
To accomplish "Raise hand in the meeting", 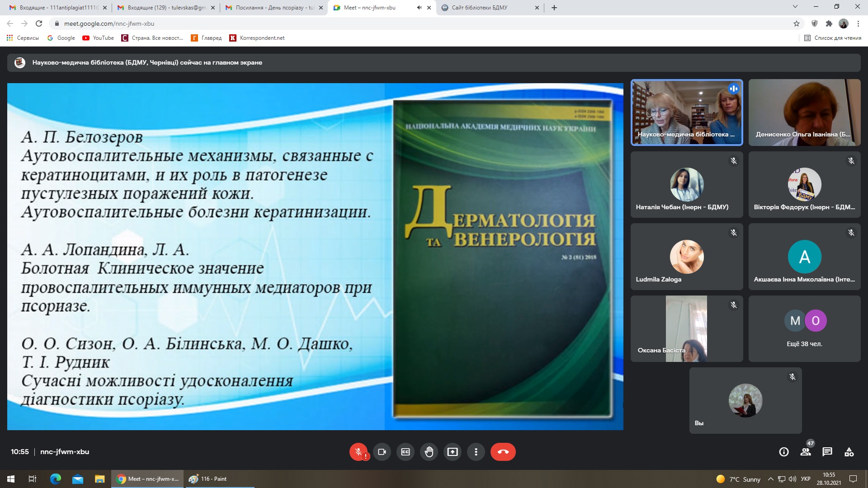I will [x=429, y=452].
